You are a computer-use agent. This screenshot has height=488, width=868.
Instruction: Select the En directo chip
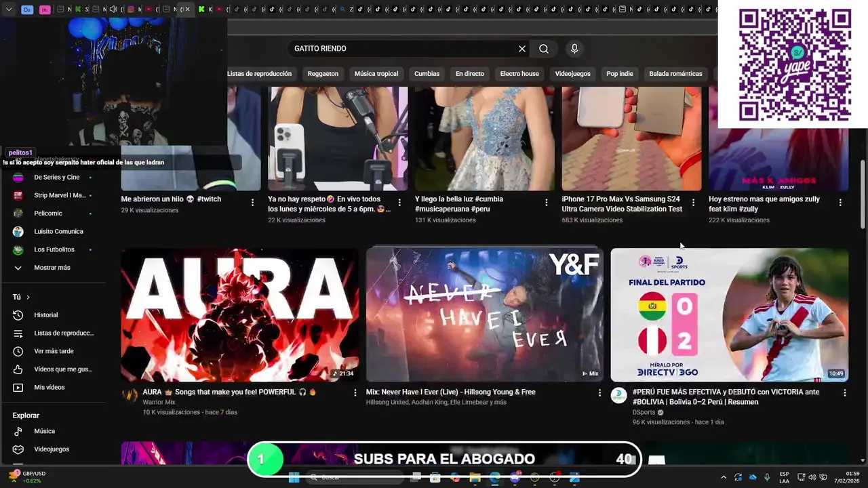click(x=470, y=74)
